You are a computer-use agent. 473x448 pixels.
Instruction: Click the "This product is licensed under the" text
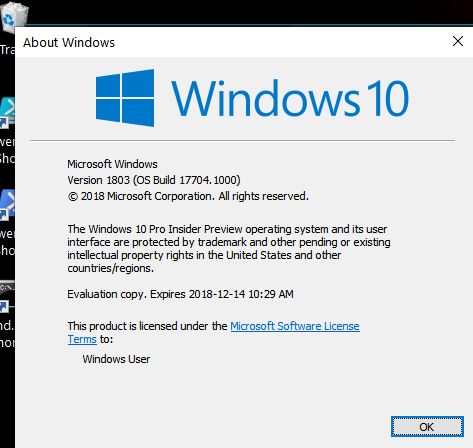click(x=147, y=326)
